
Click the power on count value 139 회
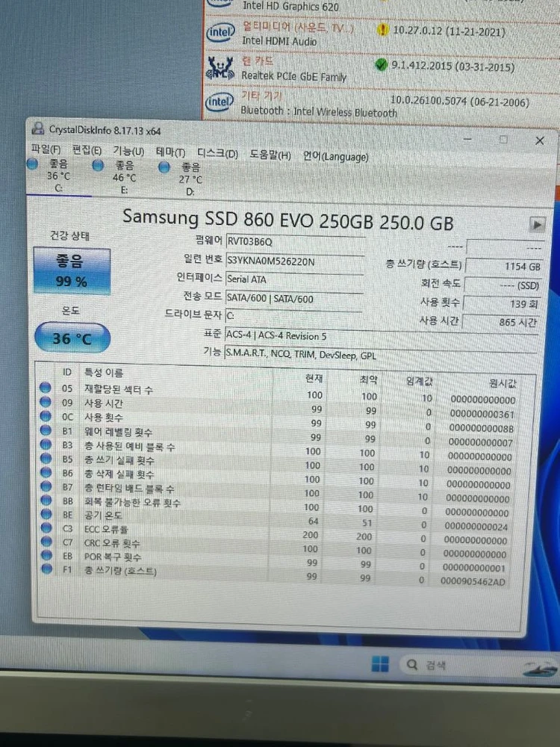503,303
